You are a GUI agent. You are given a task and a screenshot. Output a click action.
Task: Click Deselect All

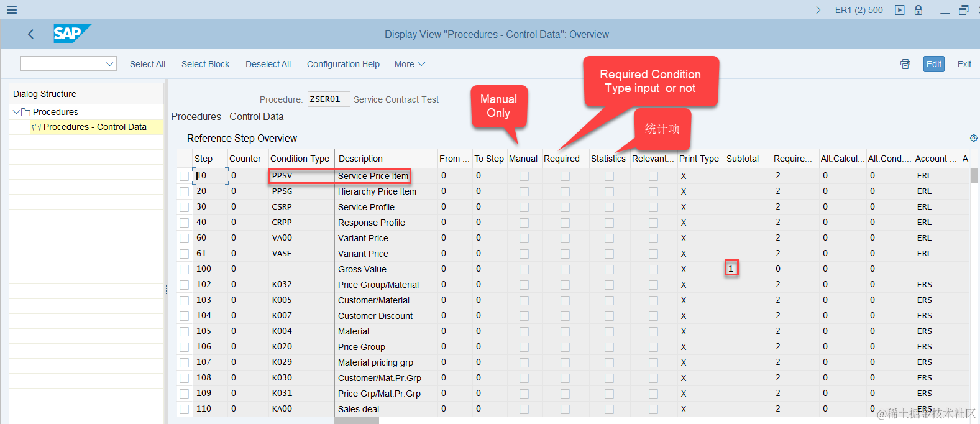[x=268, y=64]
